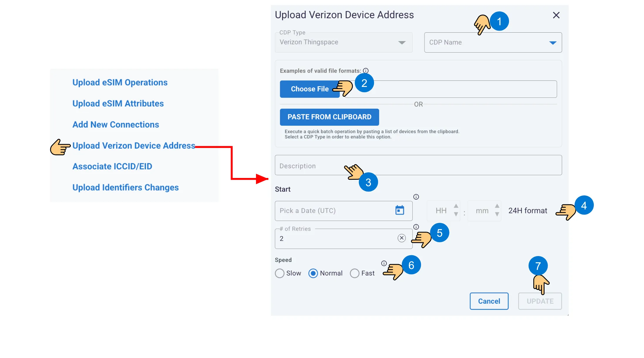This screenshot has height=358, width=644.
Task: Close the Upload Verizon Device Address dialog
Action: pyautogui.click(x=556, y=15)
